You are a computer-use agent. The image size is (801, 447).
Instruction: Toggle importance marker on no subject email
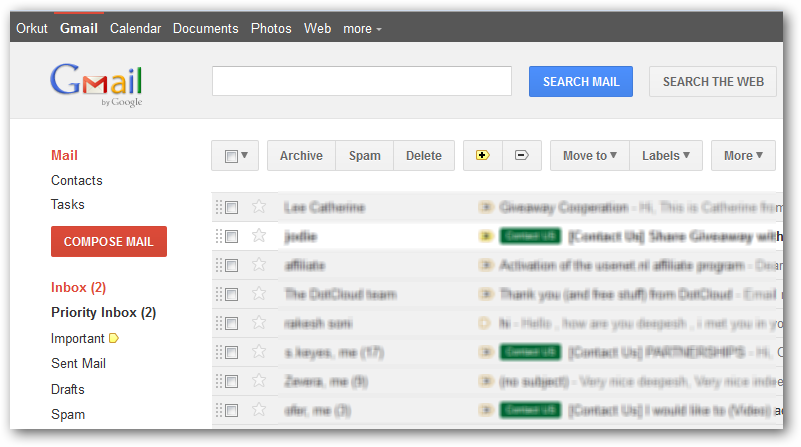(486, 381)
